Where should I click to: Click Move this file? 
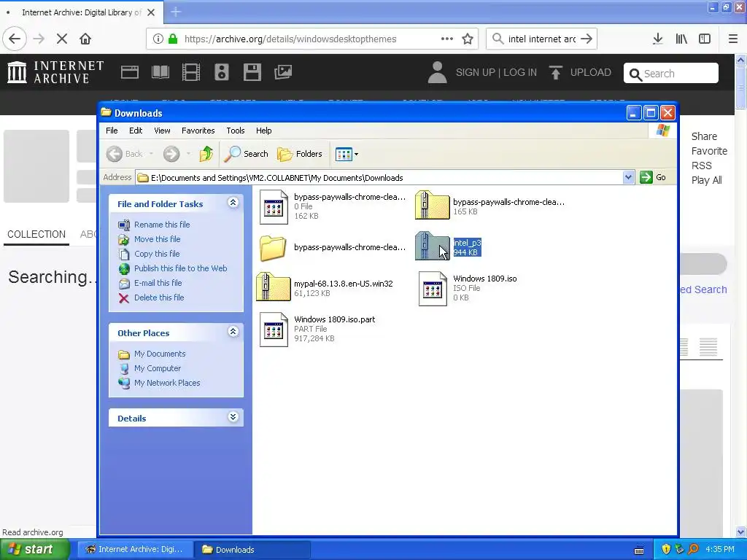(x=158, y=239)
